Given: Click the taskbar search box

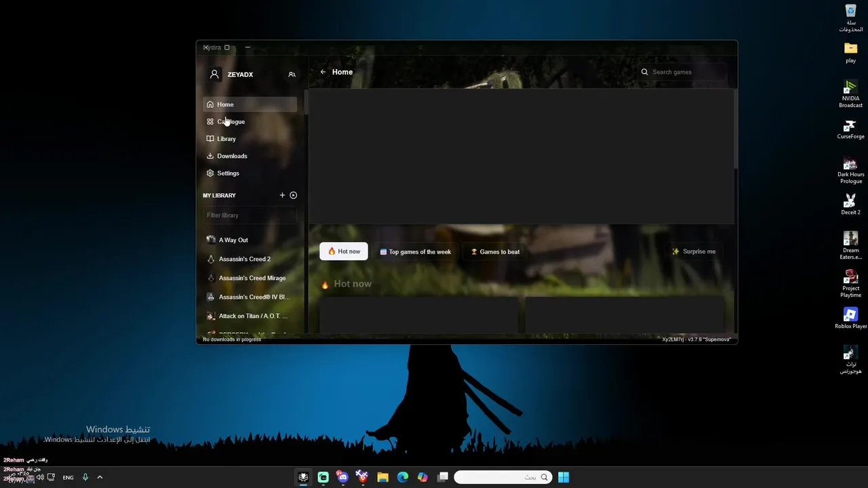Looking at the screenshot, I should point(502,477).
